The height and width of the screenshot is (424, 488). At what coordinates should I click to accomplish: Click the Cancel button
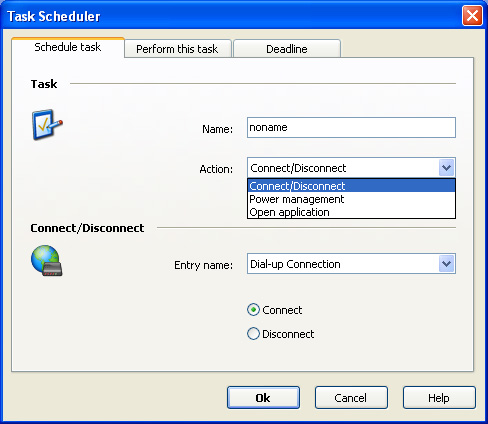(351, 398)
